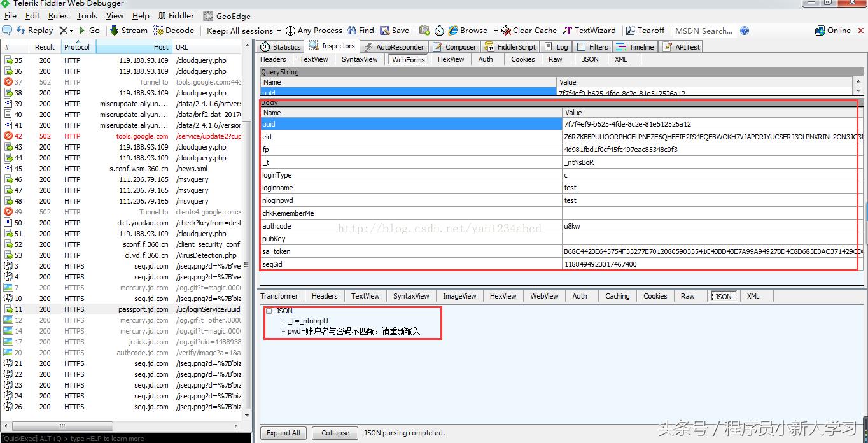
Task: Click the camera screenshot icon
Action: [424, 30]
